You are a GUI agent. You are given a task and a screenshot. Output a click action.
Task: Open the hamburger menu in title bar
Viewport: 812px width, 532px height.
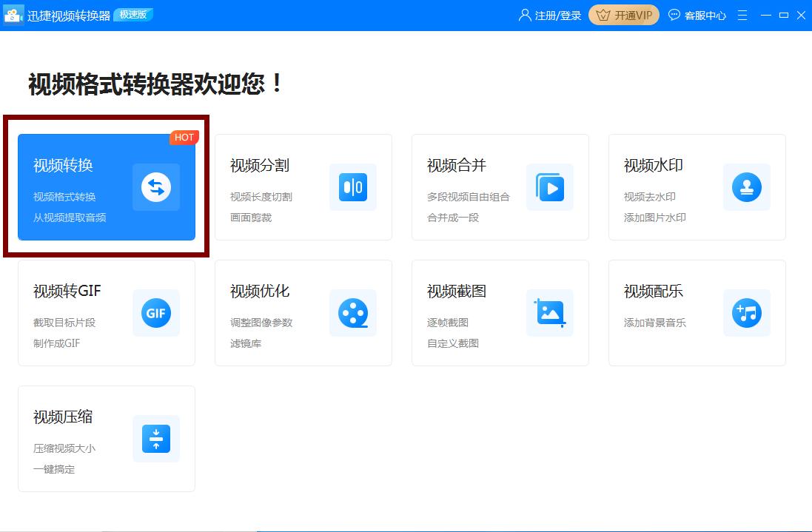click(x=742, y=14)
